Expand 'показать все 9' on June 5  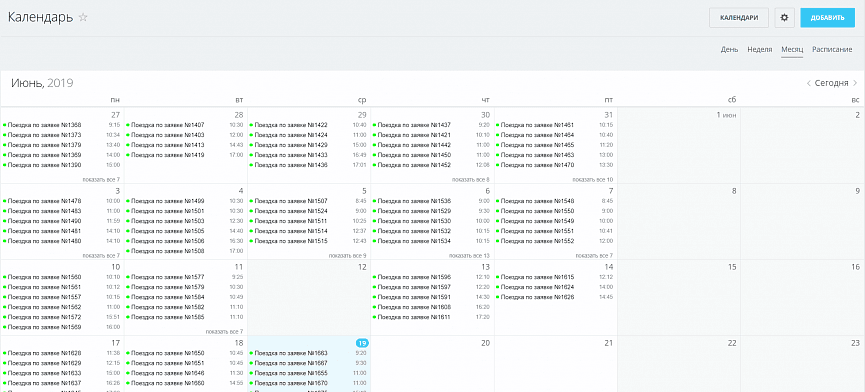(348, 256)
